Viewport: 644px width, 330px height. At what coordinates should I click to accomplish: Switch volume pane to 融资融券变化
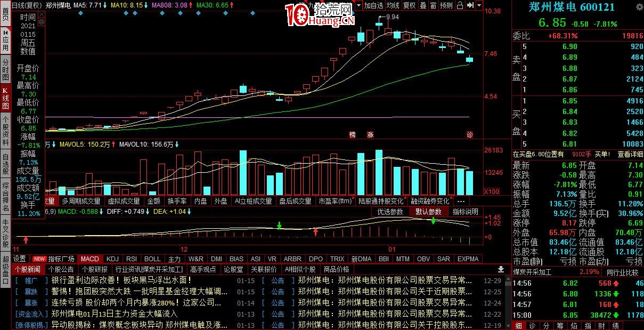click(430, 201)
